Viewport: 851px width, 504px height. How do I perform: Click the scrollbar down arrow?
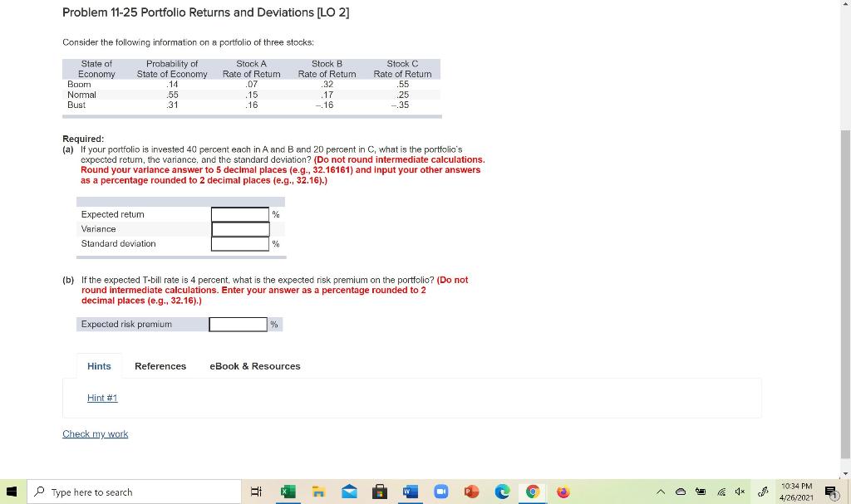(845, 473)
